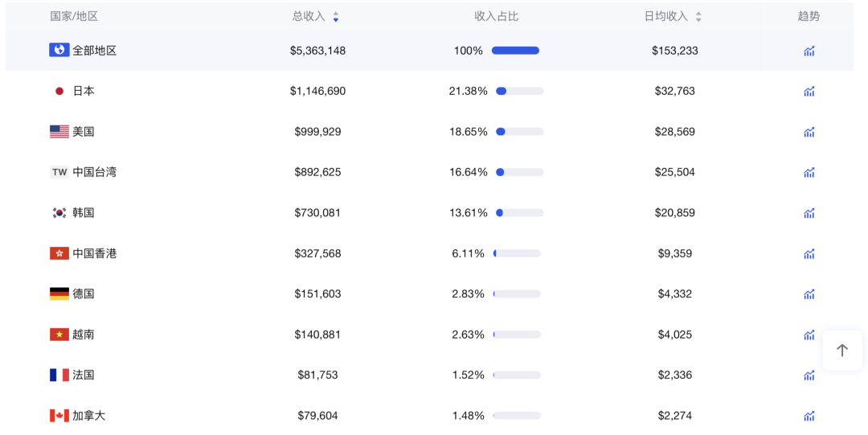The width and height of the screenshot is (868, 435).
Task: Open the trend chart for 日本
Action: coord(809,92)
